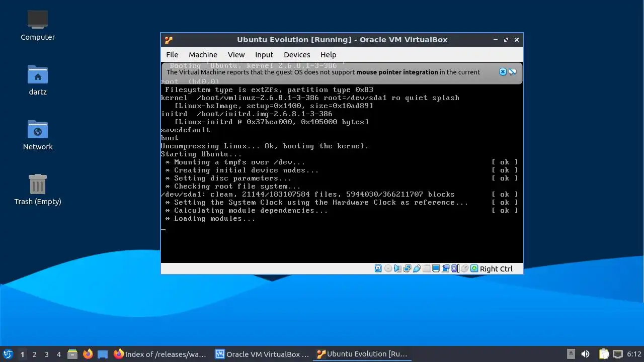Click the show desktop panel icon

[x=103, y=354]
